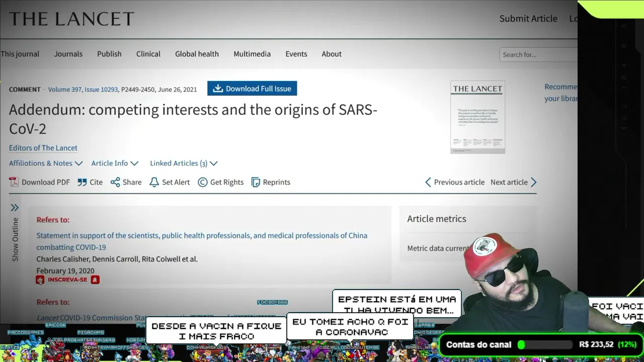Click the Get Rights copyright icon

tap(202, 182)
